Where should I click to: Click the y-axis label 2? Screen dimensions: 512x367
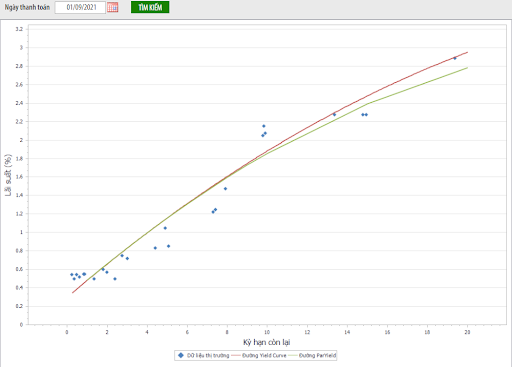coord(21,140)
